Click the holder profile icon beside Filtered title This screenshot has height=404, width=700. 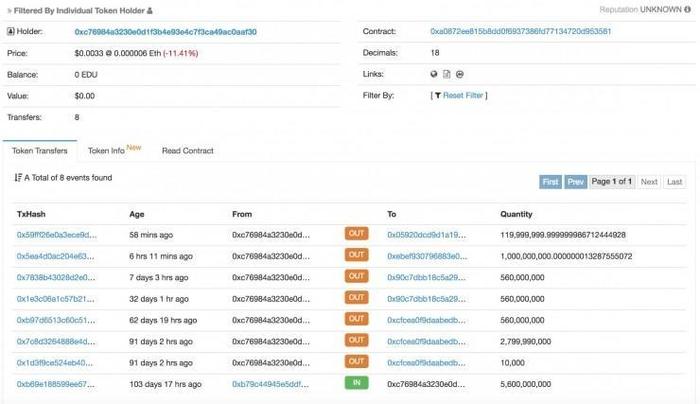pyautogui.click(x=150, y=11)
